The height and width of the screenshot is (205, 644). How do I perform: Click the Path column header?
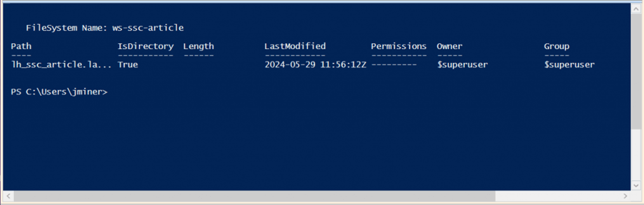pyautogui.click(x=21, y=46)
